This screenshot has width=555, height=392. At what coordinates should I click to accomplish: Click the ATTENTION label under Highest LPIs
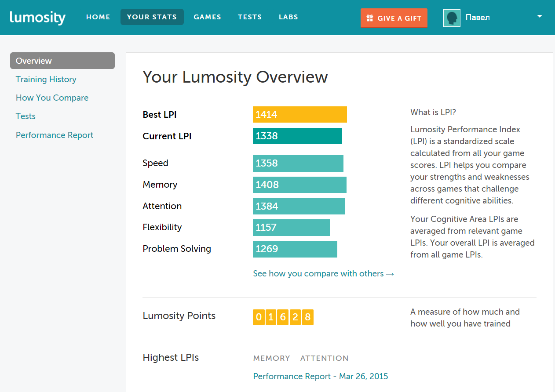point(325,358)
